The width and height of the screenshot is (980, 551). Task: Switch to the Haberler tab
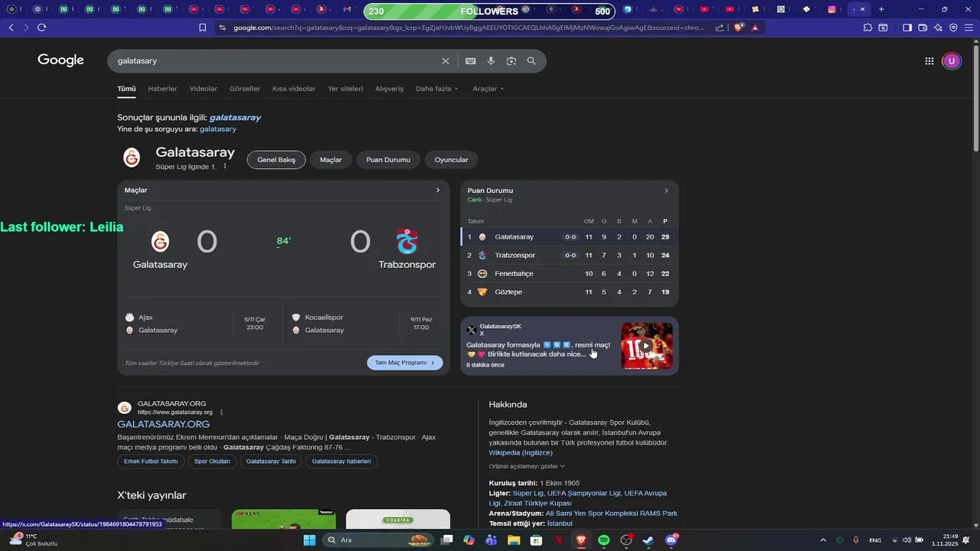tap(162, 89)
